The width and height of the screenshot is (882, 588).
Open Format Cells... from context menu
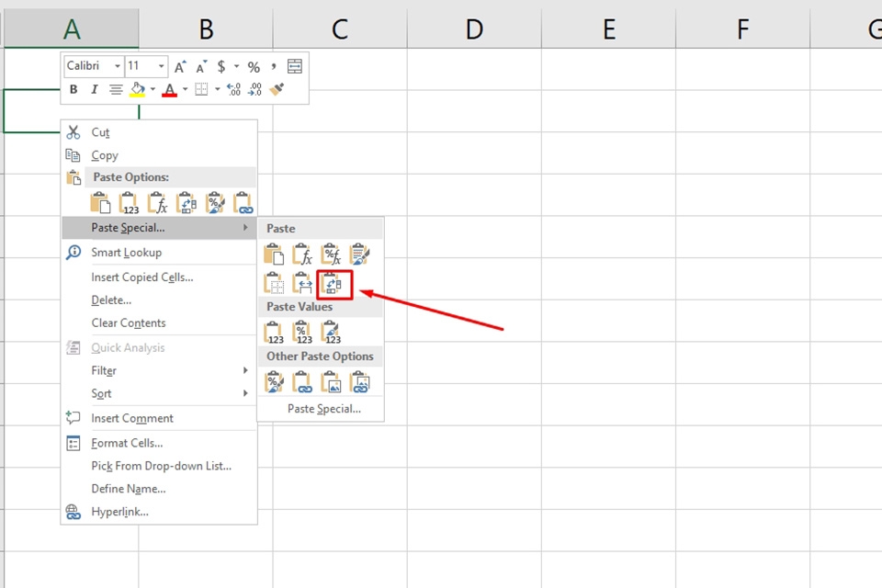127,443
